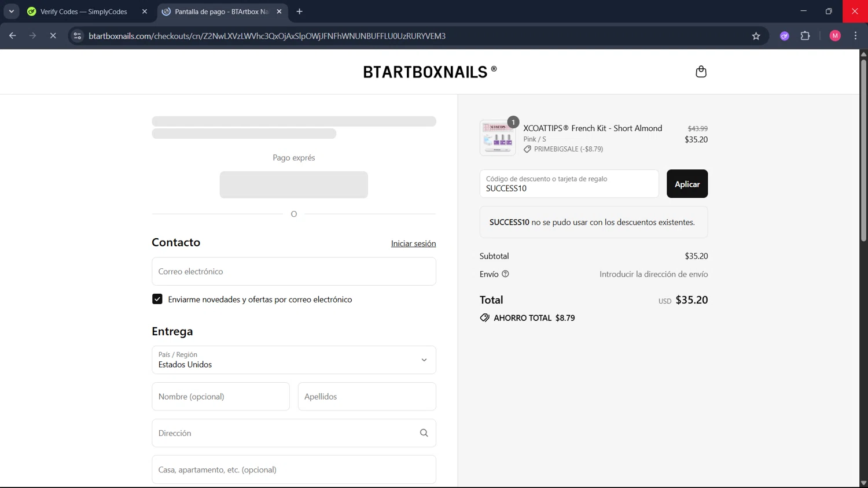Screen dimensions: 868x488
Task: Click the XCOATTIPS French Kit product thumbnail
Action: pos(498,138)
